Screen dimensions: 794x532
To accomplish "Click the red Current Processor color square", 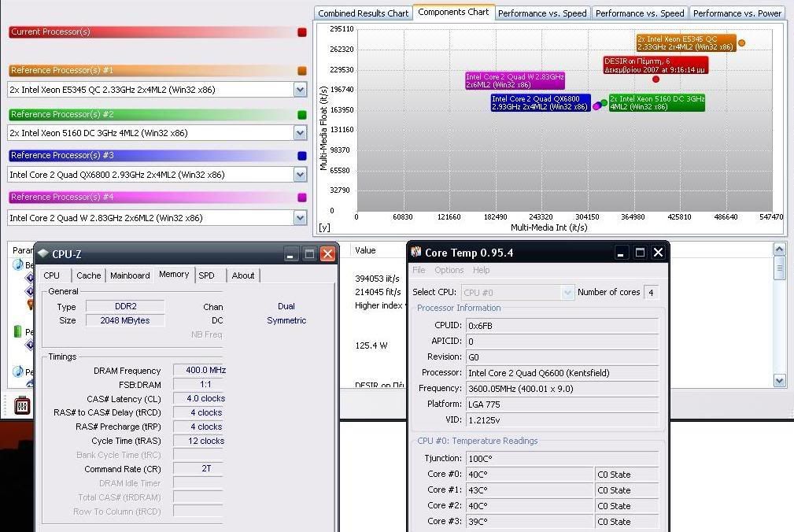I will 302,32.
